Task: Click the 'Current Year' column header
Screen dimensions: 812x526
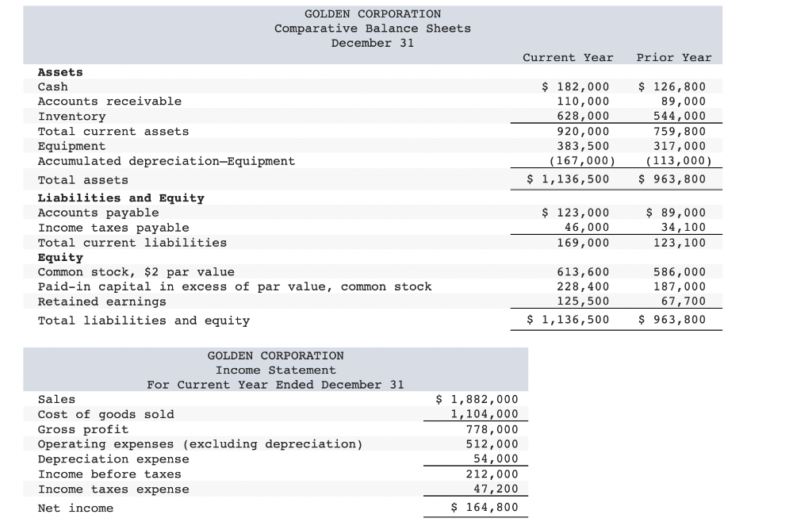Action: [568, 58]
